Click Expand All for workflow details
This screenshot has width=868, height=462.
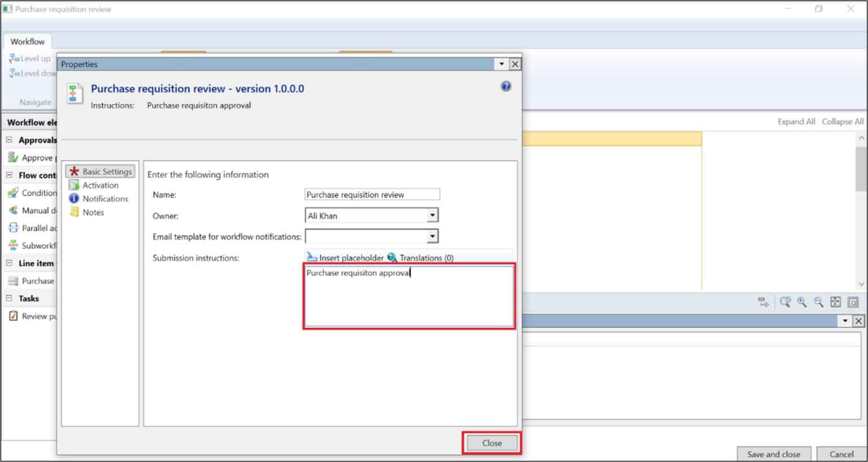[x=796, y=121]
